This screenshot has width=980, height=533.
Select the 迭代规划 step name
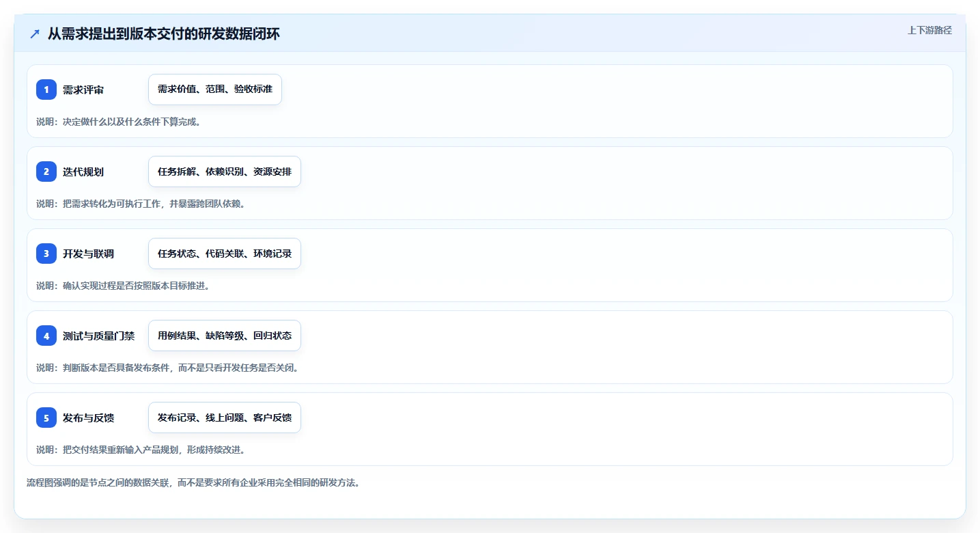point(83,172)
